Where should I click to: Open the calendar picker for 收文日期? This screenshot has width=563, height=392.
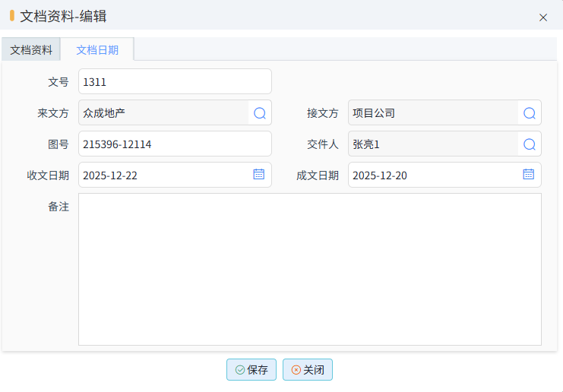click(x=258, y=175)
